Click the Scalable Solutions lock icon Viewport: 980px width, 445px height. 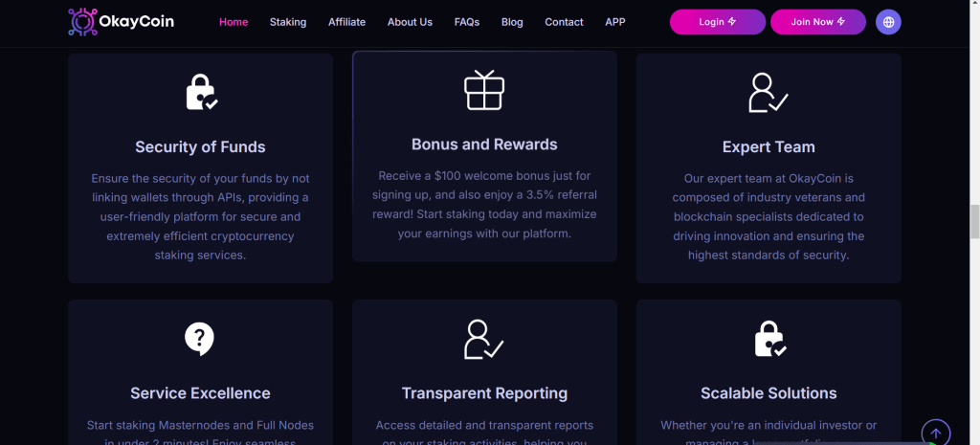(768, 339)
